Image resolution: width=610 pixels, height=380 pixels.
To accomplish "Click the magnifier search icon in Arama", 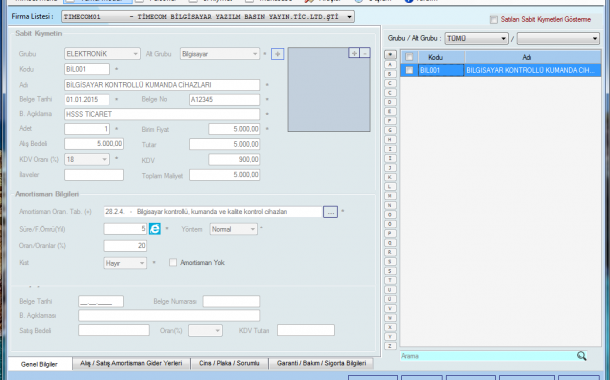I will click(581, 356).
